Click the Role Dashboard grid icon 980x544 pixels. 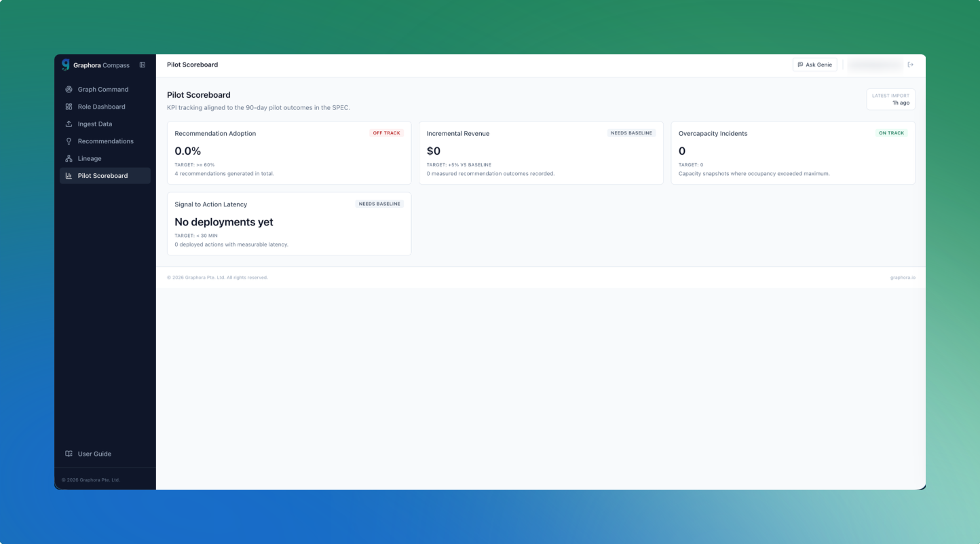69,107
